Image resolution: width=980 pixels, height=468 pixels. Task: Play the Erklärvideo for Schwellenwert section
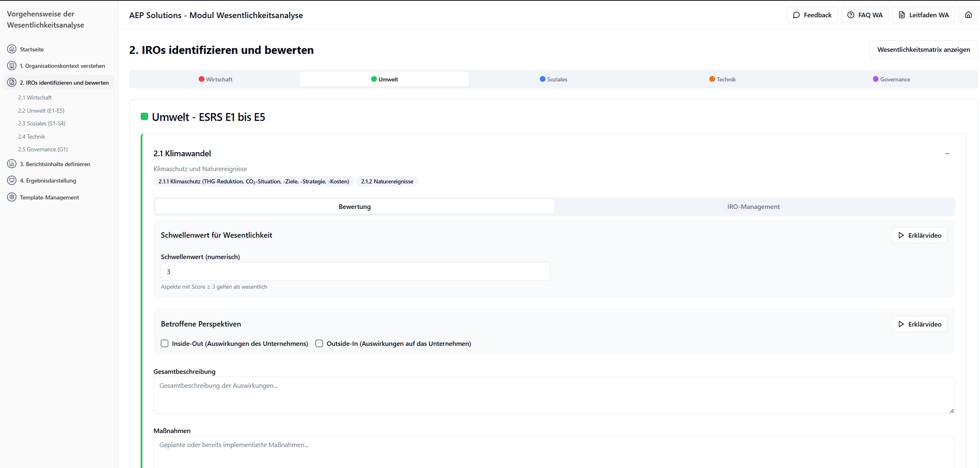point(919,235)
